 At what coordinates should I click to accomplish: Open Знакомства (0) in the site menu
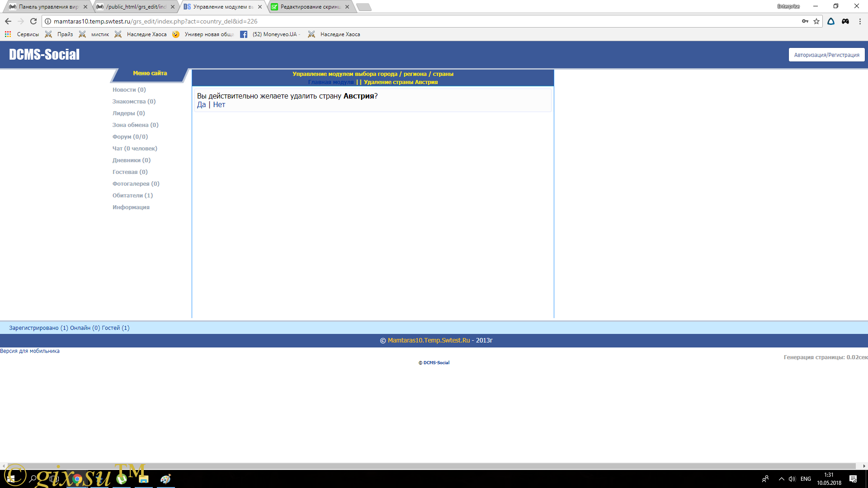coord(134,102)
